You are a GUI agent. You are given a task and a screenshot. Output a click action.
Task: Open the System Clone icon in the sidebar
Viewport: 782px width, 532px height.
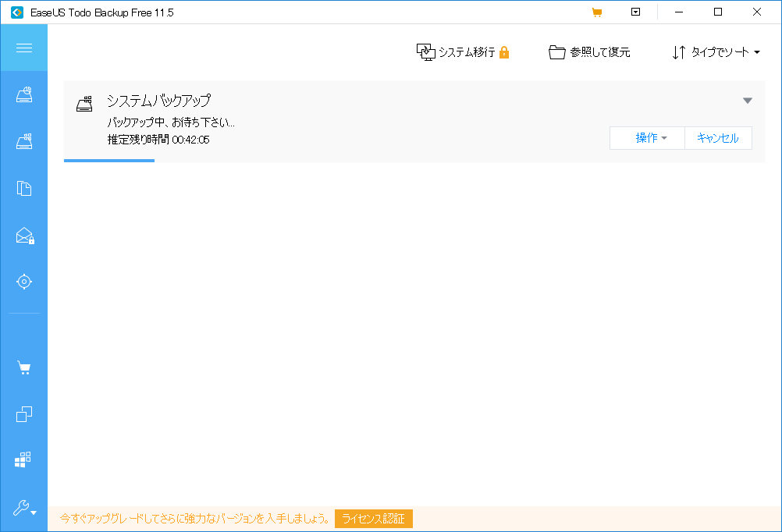pos(23,459)
